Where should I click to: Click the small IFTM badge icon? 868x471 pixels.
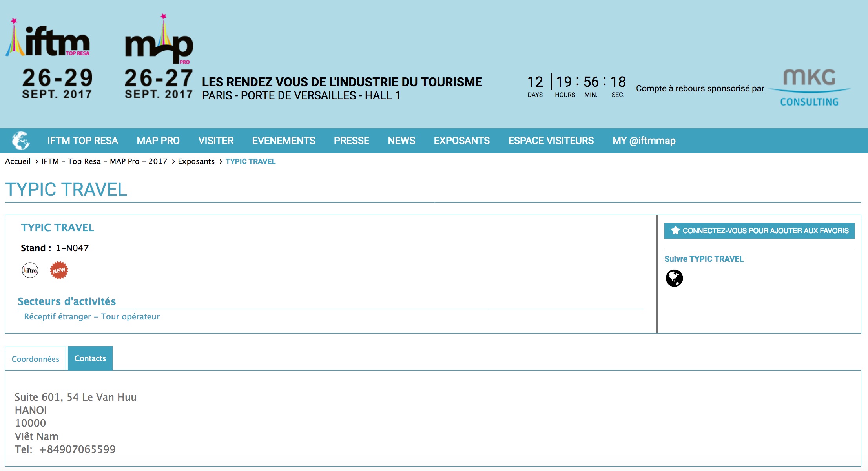coord(30,270)
